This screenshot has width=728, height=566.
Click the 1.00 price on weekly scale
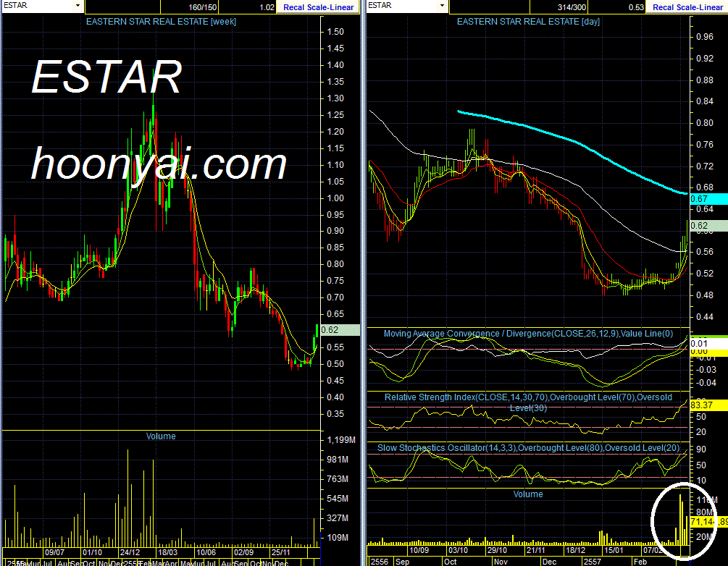(x=335, y=198)
